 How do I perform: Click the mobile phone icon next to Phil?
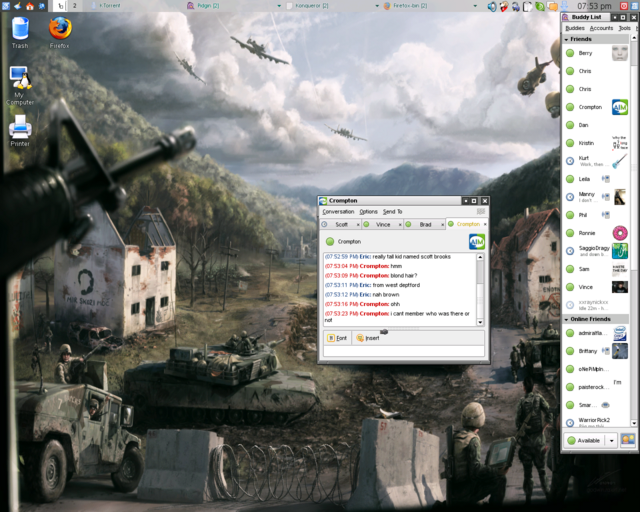coord(606,215)
